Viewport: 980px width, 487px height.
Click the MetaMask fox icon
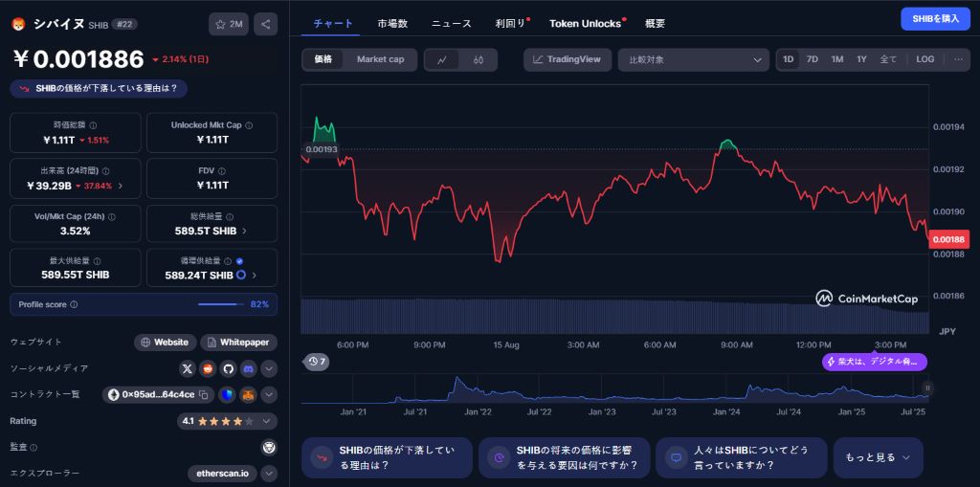point(248,394)
